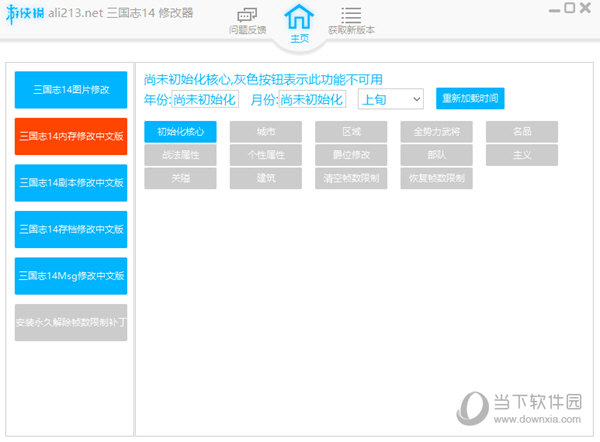Open 三国志14Msg修改中文版 section
Viewport: 600px width, 442px height.
(x=71, y=276)
